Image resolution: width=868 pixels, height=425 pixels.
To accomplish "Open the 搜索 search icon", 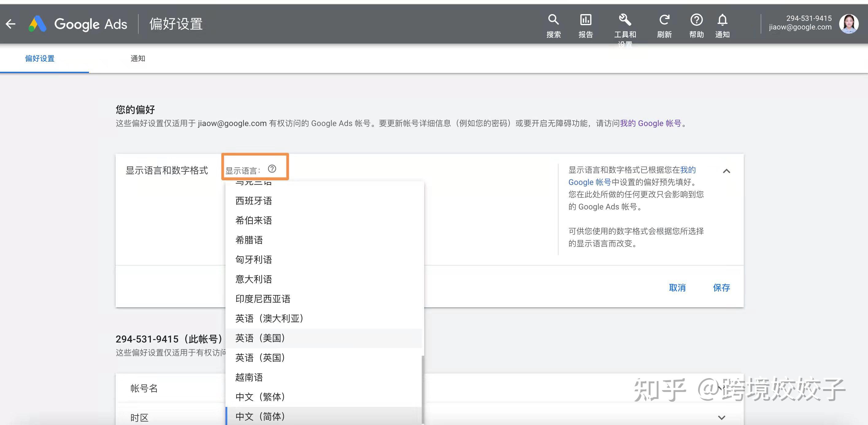I will pos(553,20).
